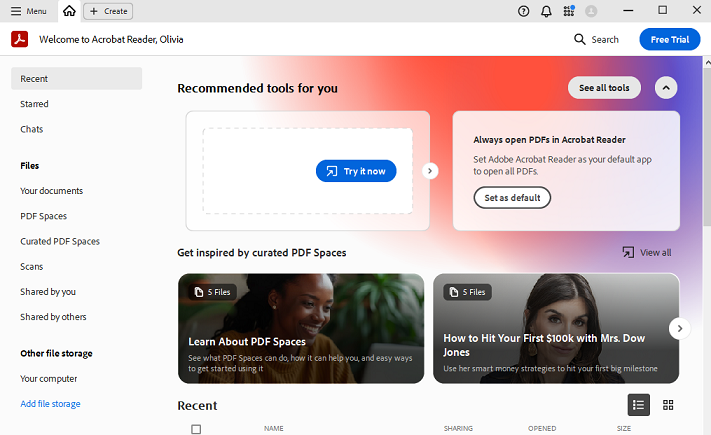The image size is (711, 435).
Task: Open the Learn About PDF Spaces card
Action: [x=301, y=328]
